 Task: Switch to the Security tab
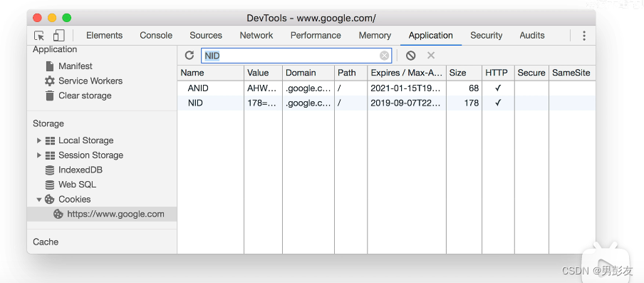click(x=487, y=36)
